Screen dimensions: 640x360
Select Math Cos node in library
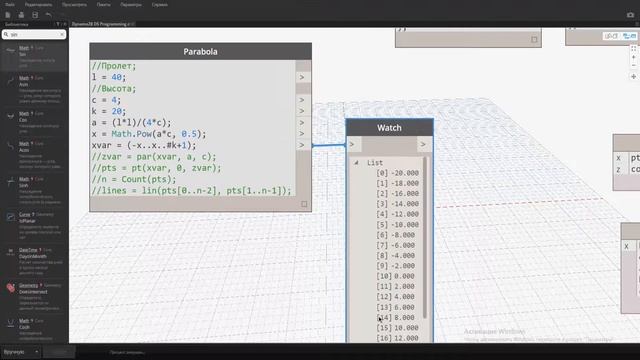coord(34,122)
